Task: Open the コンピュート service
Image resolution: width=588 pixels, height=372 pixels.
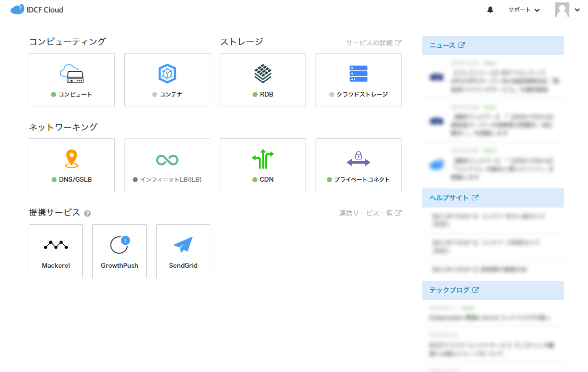Action: [71, 80]
